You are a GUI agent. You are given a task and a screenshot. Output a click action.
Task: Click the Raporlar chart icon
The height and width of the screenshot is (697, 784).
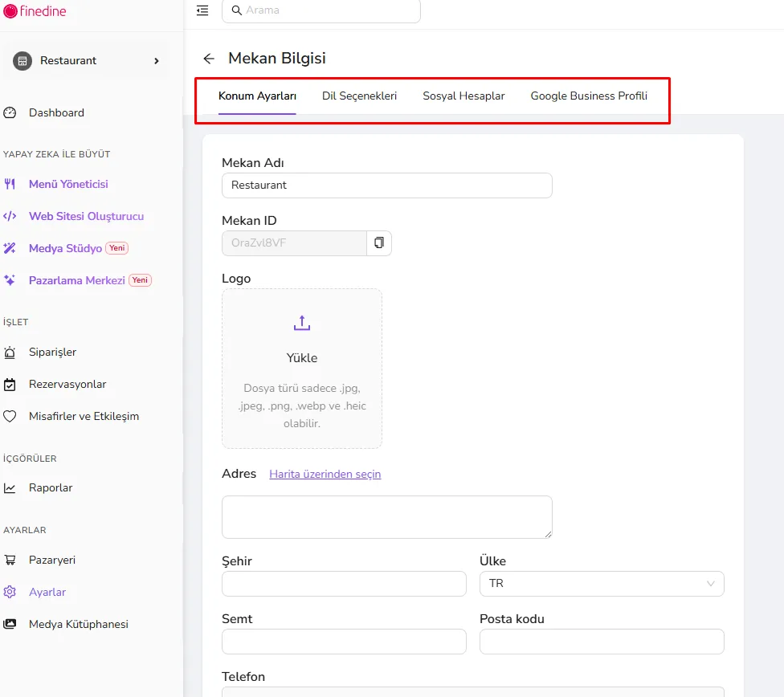click(10, 488)
